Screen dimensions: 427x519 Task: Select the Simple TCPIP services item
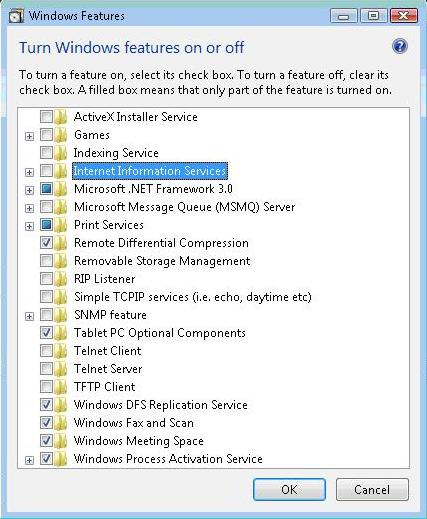click(x=193, y=297)
